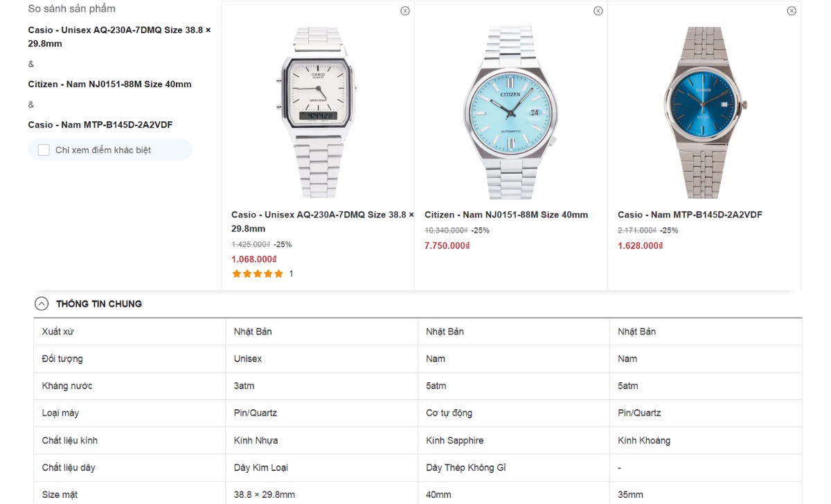
Task: Remove Casio MTP-B145D-2A2VDF from comparison
Action: (x=792, y=11)
